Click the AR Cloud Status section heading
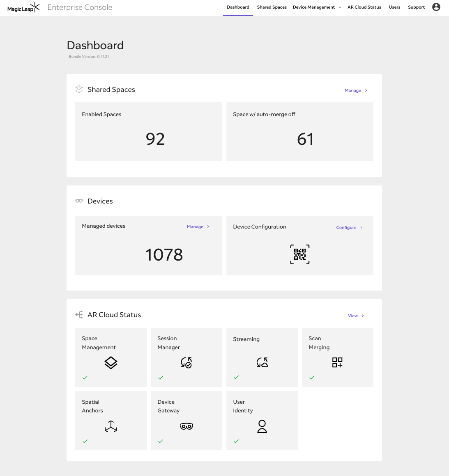 [x=114, y=315]
